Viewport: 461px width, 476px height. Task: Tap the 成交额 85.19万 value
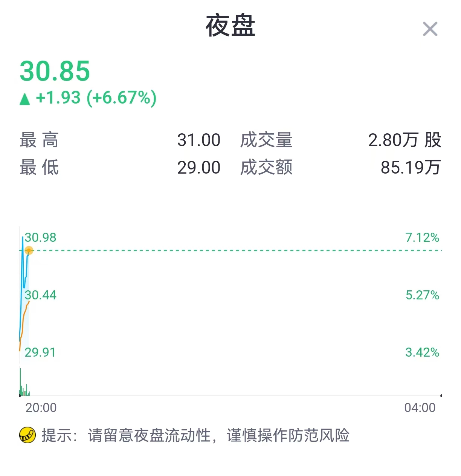pos(411,168)
